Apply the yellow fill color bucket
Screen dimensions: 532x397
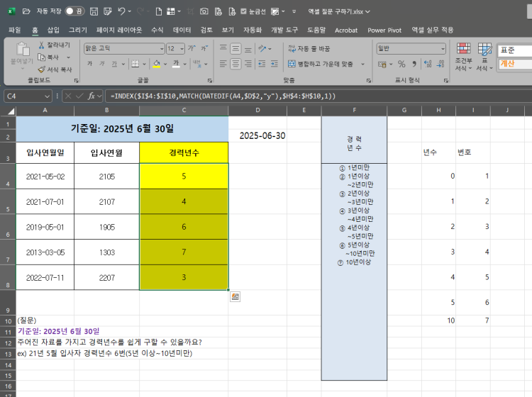pyautogui.click(x=157, y=64)
